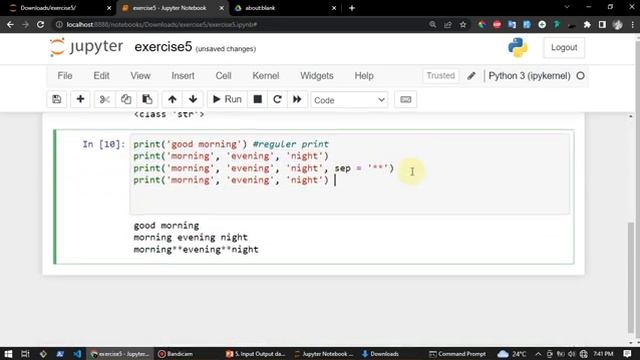
Task: Open Bandicam from the taskbar
Action: point(176,354)
